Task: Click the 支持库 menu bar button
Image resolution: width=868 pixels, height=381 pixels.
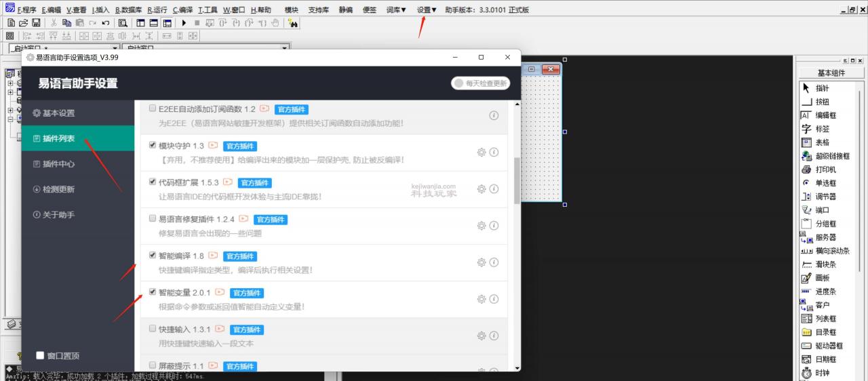Action: pos(319,10)
